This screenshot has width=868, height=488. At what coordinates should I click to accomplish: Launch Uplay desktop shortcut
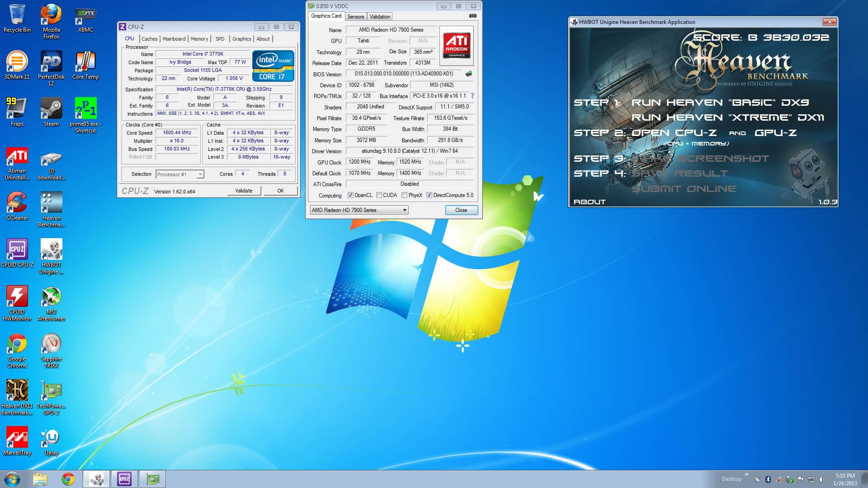(51, 442)
